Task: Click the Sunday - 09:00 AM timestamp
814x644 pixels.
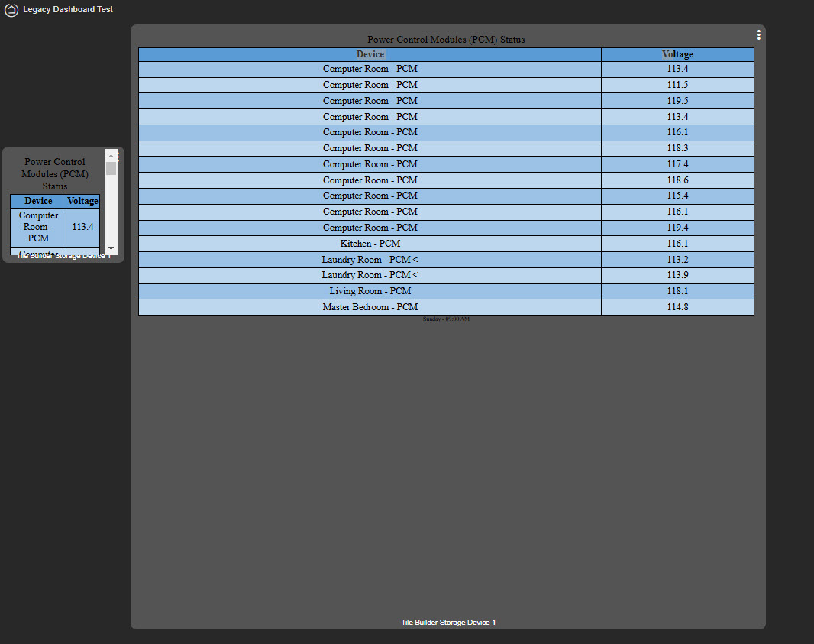Action: [446, 319]
